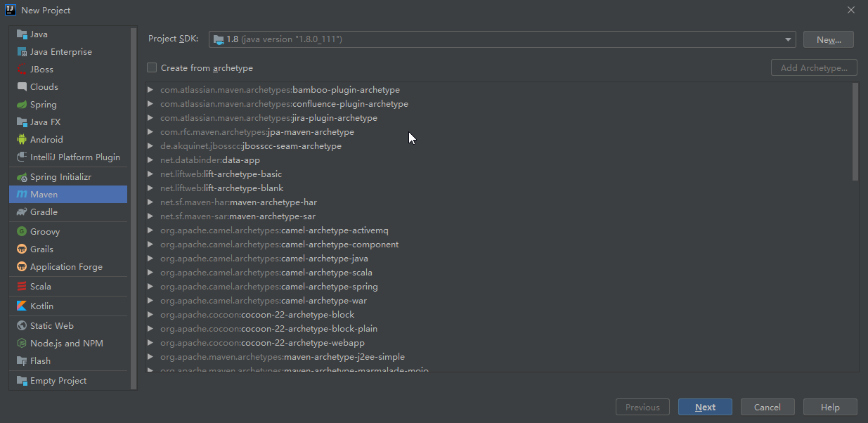The width and height of the screenshot is (868, 423).
Task: Select cocoon-22-archetype-webapp row
Action: point(498,343)
